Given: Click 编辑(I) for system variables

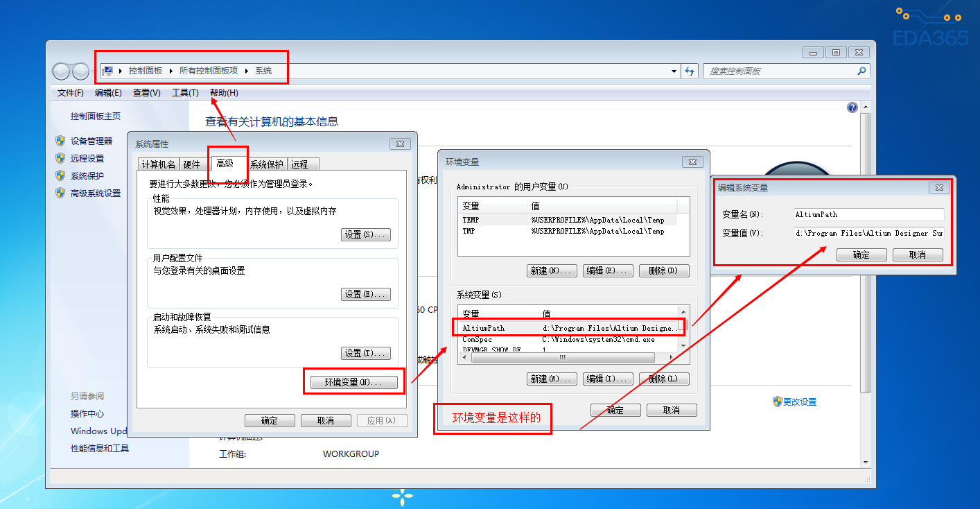Looking at the screenshot, I should (608, 379).
